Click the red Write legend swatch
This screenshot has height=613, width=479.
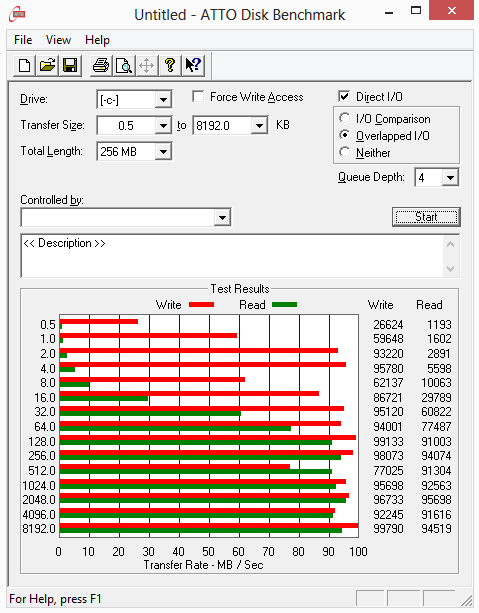(x=201, y=305)
